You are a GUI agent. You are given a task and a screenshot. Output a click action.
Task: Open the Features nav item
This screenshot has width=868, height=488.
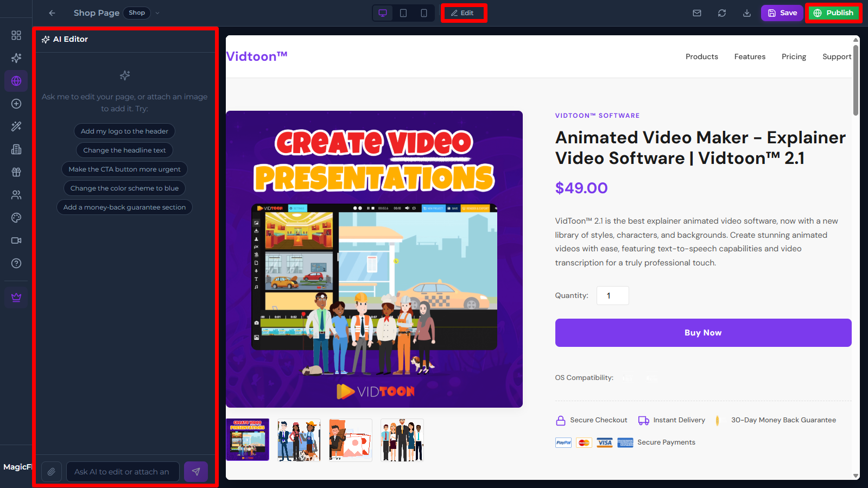(x=750, y=56)
